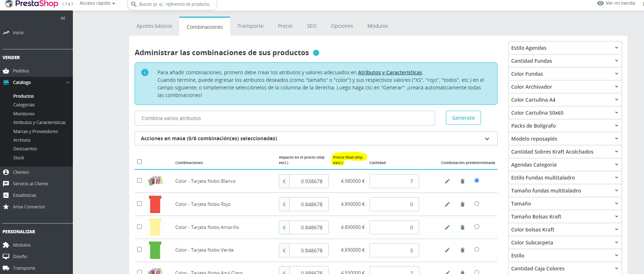This screenshot has height=274, width=644.
Task: Click the Arise Connector star icon
Action: click(x=6, y=207)
